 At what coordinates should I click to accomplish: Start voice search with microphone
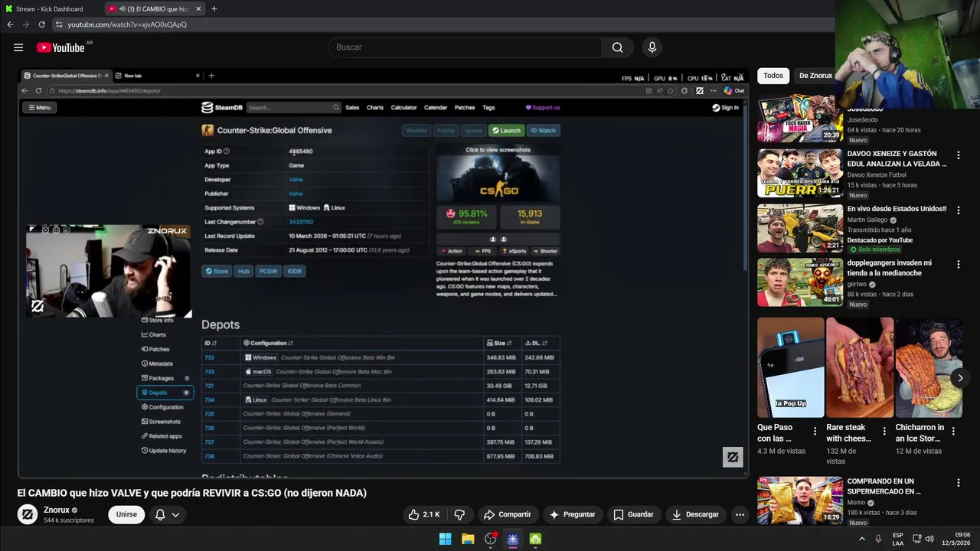[x=652, y=47]
